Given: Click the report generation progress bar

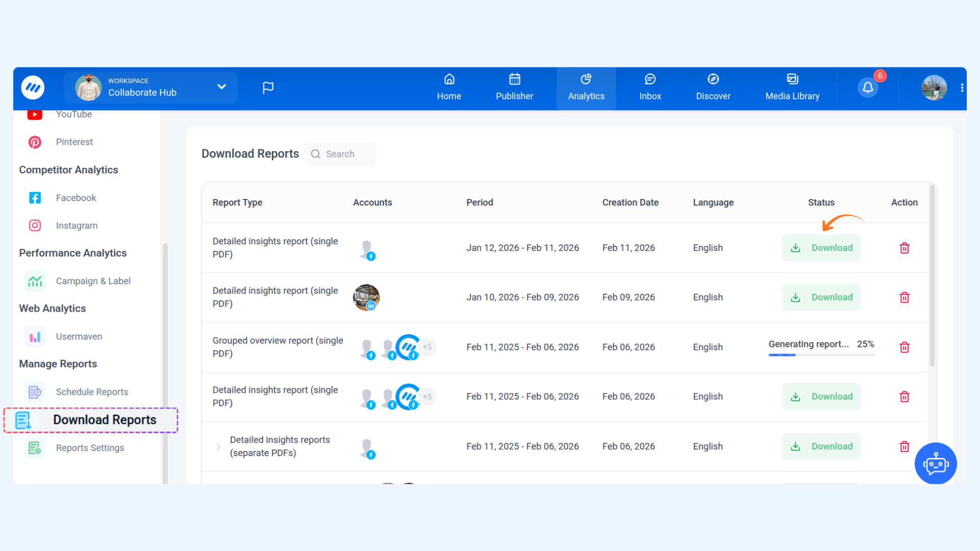Looking at the screenshot, I should pyautogui.click(x=821, y=355).
